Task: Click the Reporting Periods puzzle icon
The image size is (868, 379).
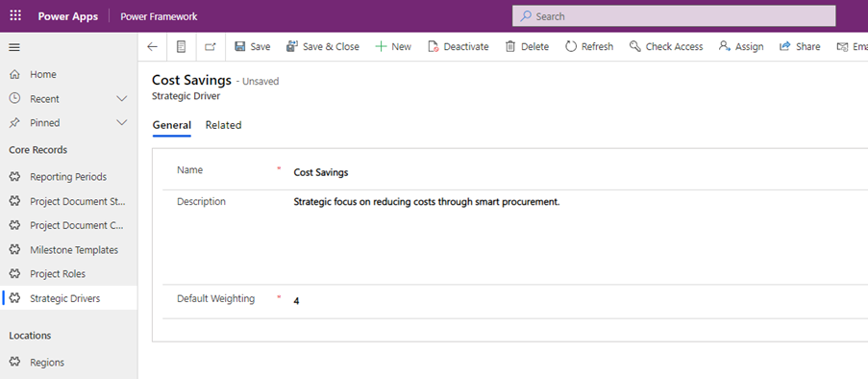Action: (15, 177)
